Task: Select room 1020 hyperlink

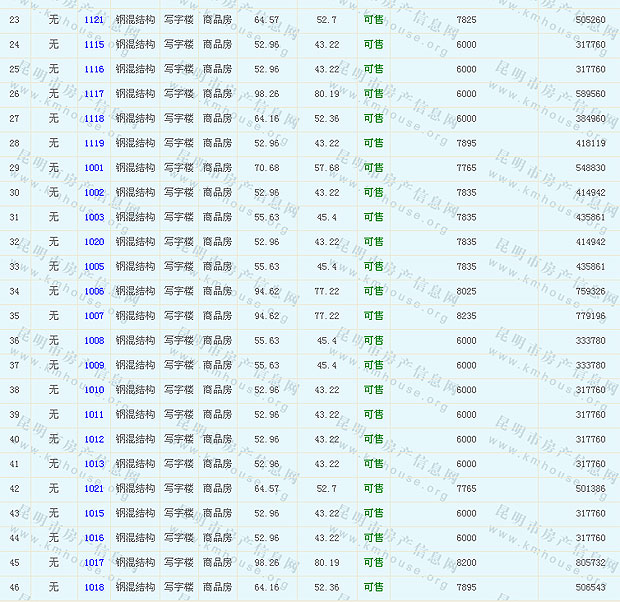Action: 94,242
